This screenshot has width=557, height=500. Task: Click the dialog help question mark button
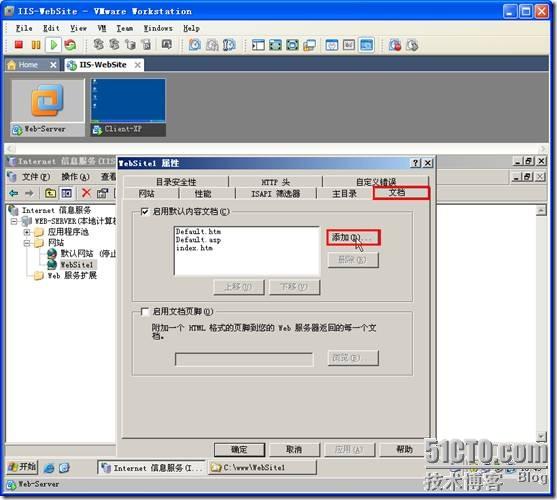pyautogui.click(x=416, y=163)
